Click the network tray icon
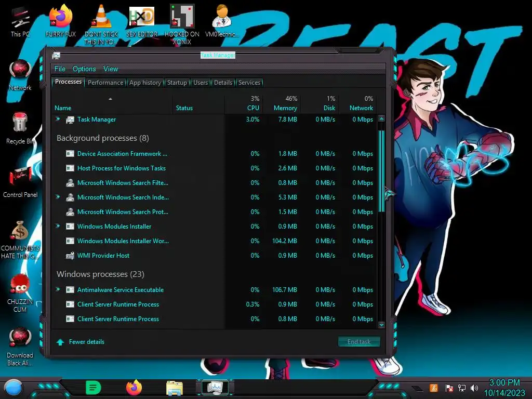 461,388
